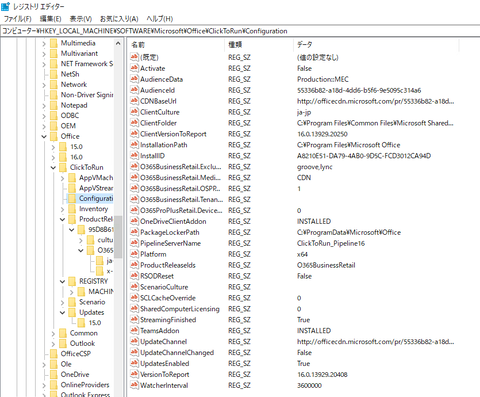Click the OfficeCSP folder icon
This screenshot has height=397, width=480.
tap(54, 354)
